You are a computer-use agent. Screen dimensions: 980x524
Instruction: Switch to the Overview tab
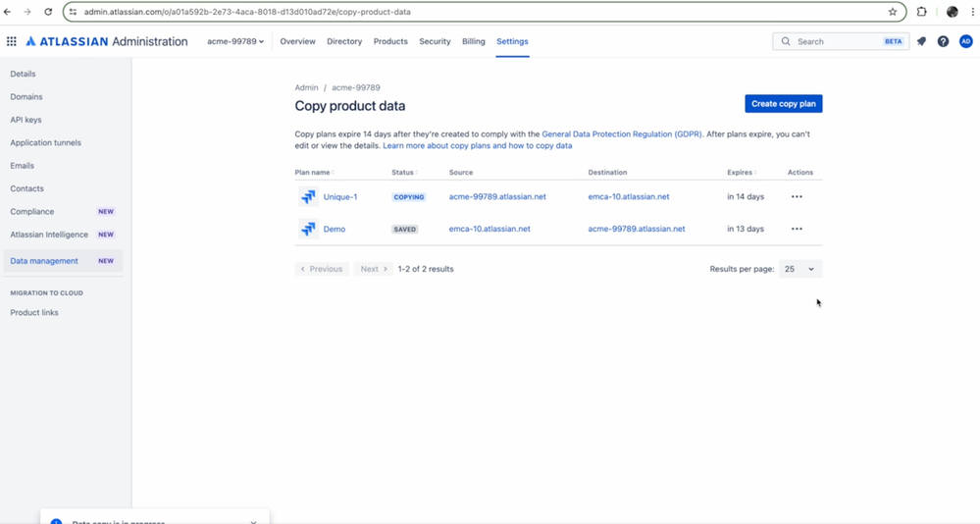click(297, 41)
